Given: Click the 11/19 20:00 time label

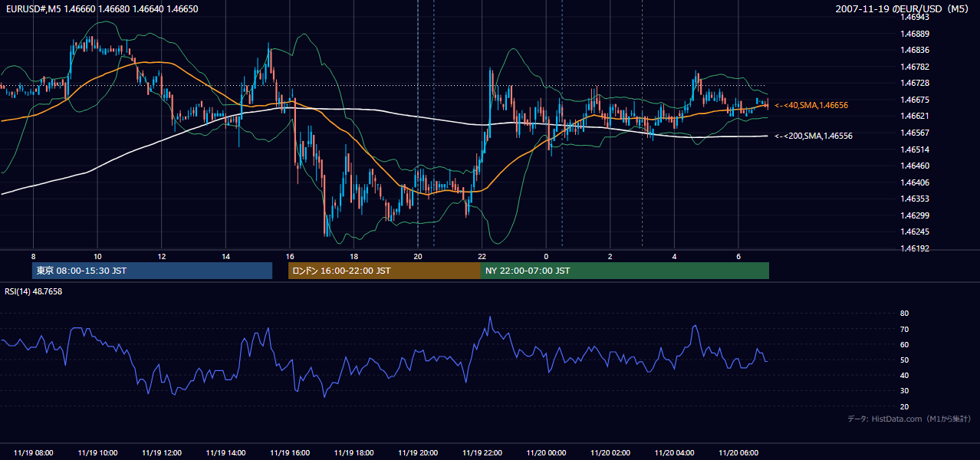Looking at the screenshot, I should click(418, 453).
